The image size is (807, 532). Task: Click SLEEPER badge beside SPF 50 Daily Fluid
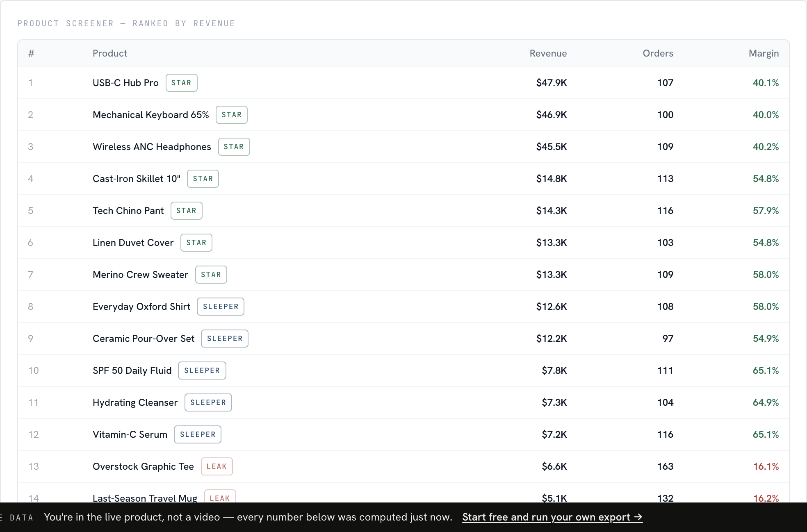point(202,371)
